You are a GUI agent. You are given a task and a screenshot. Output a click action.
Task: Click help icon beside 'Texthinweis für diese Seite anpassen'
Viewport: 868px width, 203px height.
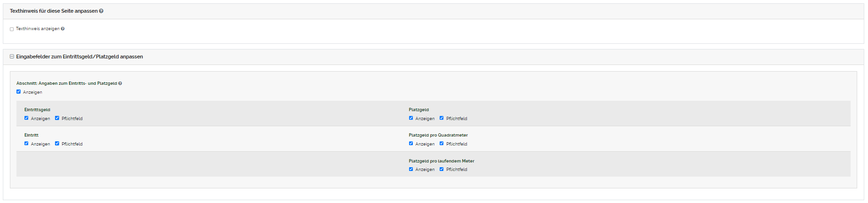pos(101,11)
